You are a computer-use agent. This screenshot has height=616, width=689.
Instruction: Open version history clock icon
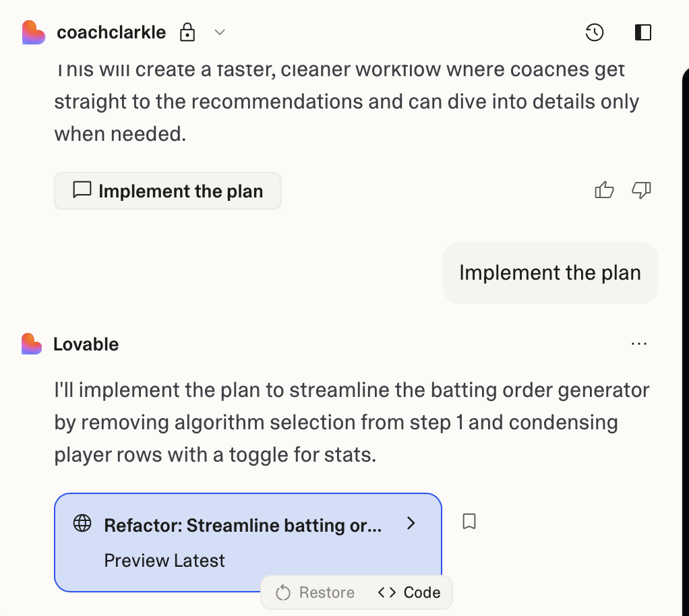pyautogui.click(x=595, y=32)
